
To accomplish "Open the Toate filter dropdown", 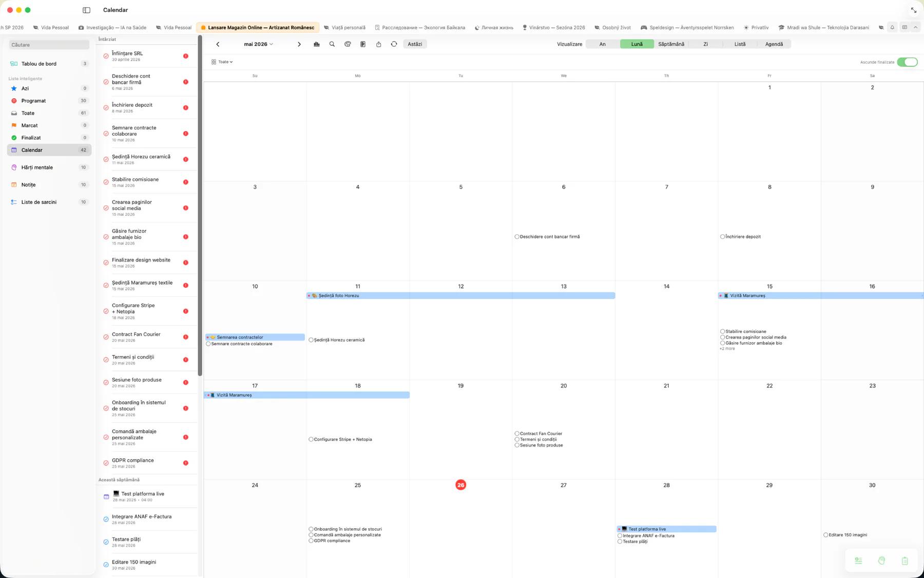I will pos(222,62).
